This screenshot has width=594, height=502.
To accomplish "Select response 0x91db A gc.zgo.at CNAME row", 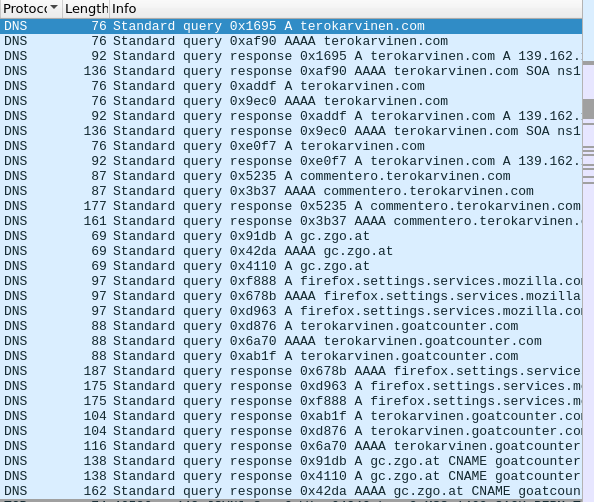I will tap(291, 461).
